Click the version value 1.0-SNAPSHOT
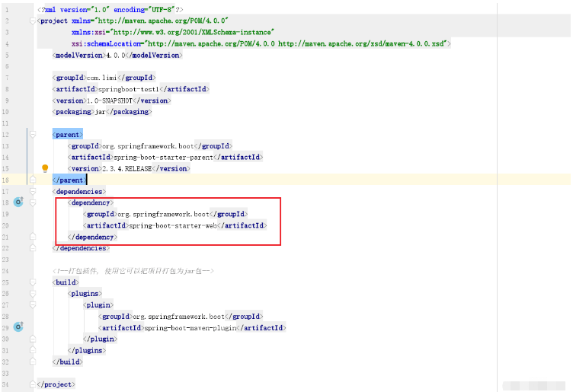 click(x=110, y=100)
